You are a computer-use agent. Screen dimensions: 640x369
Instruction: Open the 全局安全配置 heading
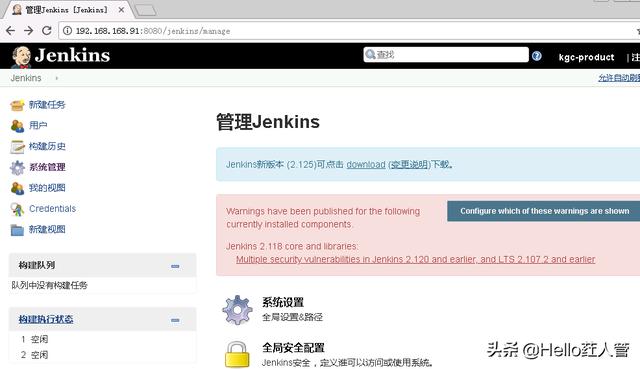293,348
